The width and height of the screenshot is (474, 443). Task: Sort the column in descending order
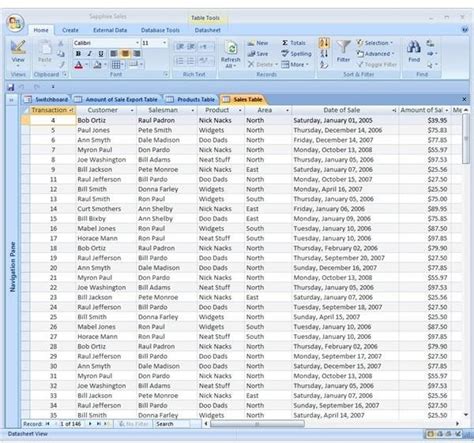click(324, 53)
